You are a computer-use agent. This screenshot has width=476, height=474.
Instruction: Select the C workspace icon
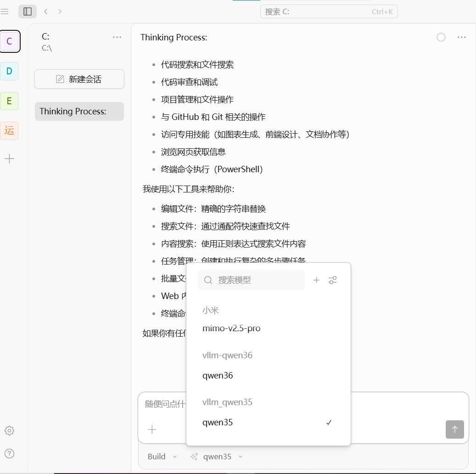[x=10, y=41]
